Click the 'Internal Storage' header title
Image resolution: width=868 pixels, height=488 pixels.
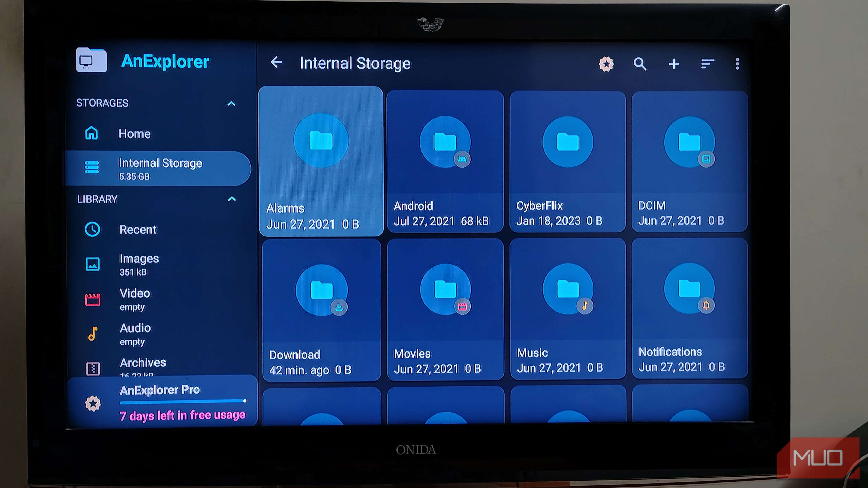coord(355,63)
